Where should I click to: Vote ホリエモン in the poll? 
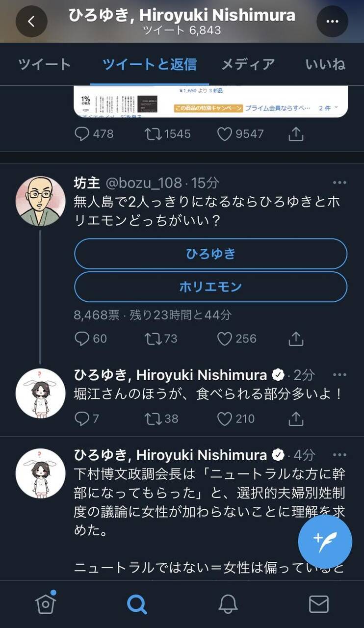pos(210,287)
